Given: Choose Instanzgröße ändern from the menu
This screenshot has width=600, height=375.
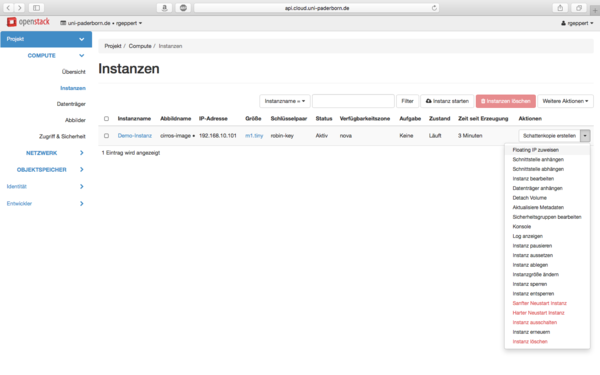Looking at the screenshot, I should 548,274.
